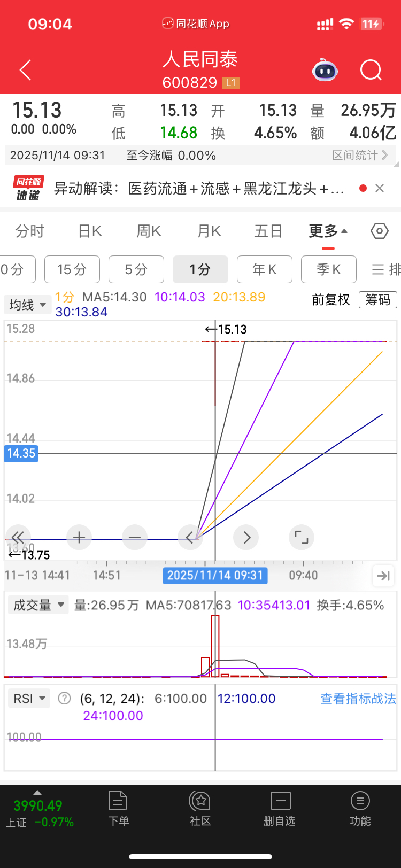Open 功能 functions menu icon
The image size is (401, 868).
click(360, 809)
